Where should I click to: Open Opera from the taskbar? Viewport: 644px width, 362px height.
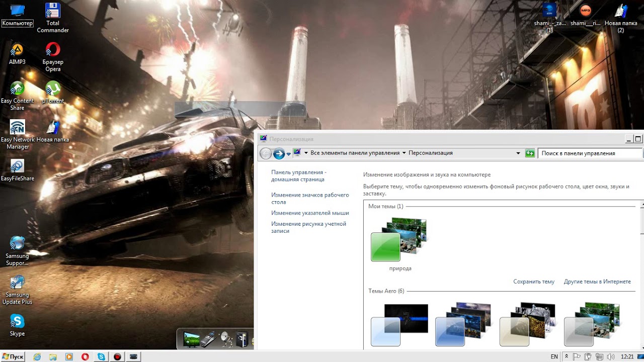pyautogui.click(x=85, y=356)
